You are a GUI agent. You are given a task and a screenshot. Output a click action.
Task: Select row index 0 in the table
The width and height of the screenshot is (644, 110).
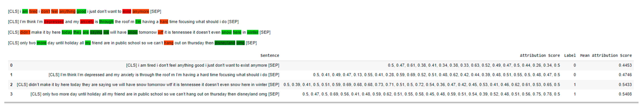(x=11, y=65)
